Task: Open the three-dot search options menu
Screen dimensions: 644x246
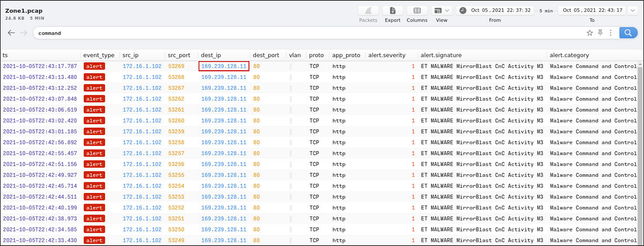Action: click(x=611, y=33)
